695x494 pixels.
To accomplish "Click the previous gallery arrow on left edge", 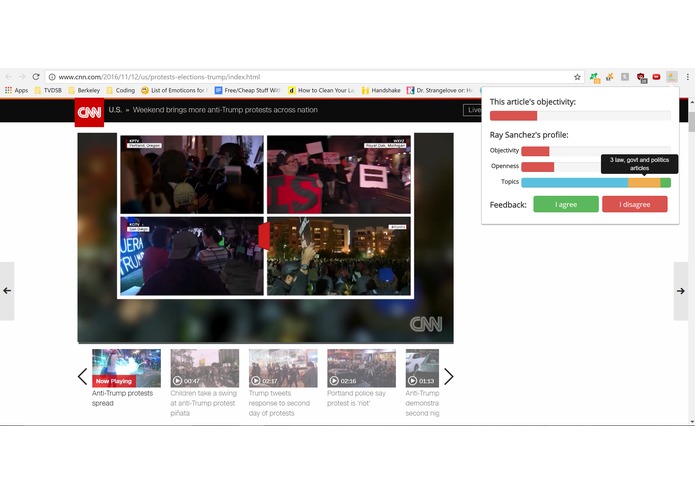I will point(7,291).
